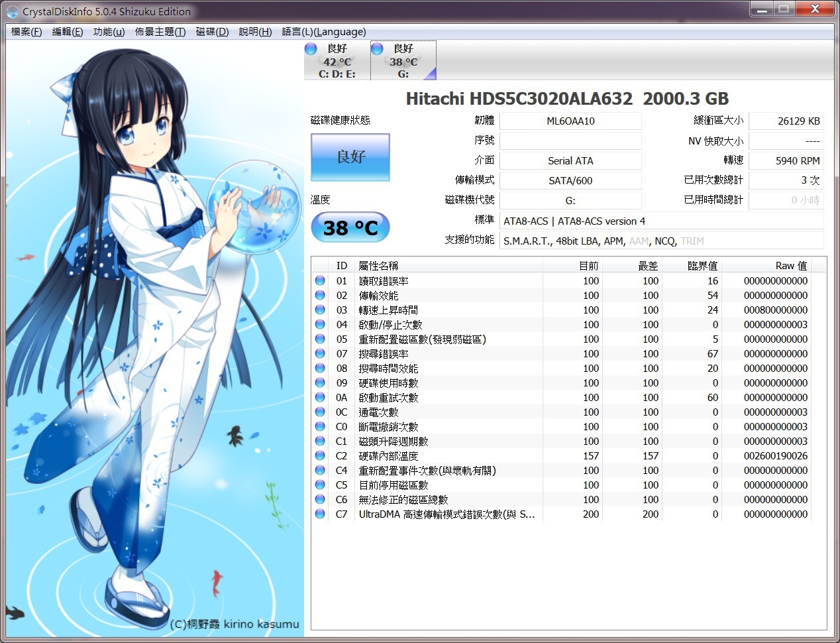
Task: Select the C: D: E: disk tab
Action: pyautogui.click(x=337, y=60)
